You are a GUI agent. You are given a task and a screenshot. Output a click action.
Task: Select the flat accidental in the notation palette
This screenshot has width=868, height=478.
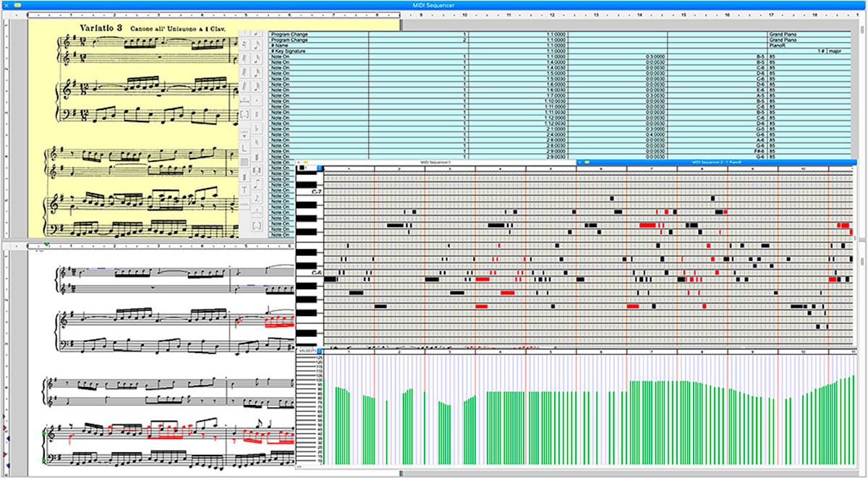pos(258,128)
